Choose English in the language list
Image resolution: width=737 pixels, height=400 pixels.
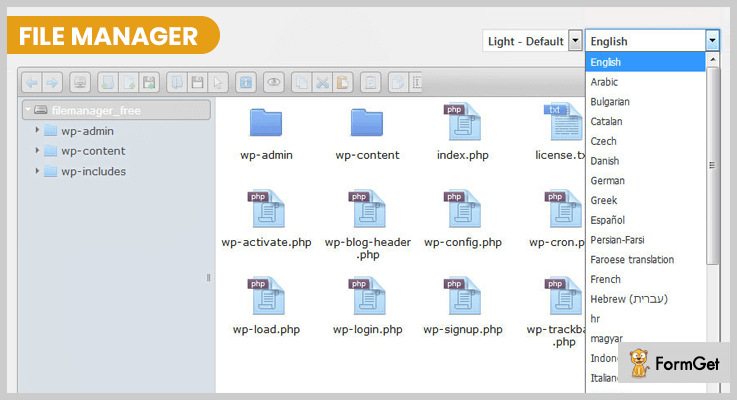point(645,62)
